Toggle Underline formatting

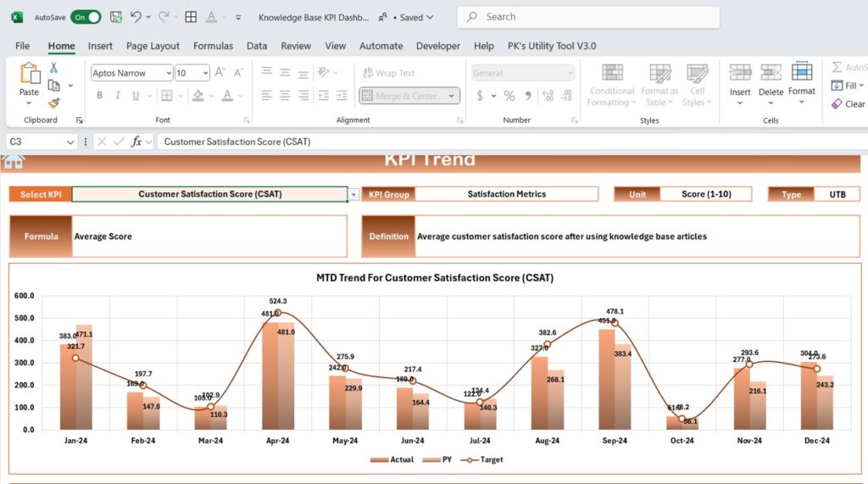pyautogui.click(x=136, y=95)
